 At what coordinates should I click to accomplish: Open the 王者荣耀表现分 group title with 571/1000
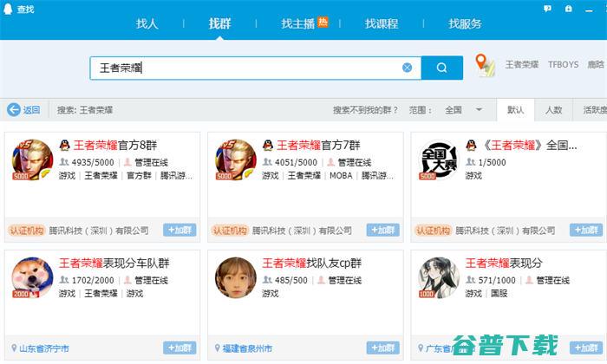coord(504,263)
